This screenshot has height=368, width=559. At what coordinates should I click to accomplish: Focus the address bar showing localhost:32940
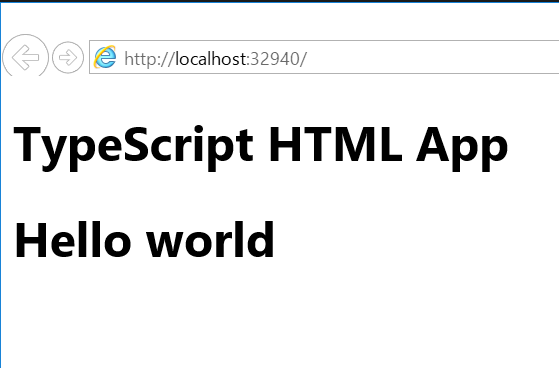tap(324, 57)
